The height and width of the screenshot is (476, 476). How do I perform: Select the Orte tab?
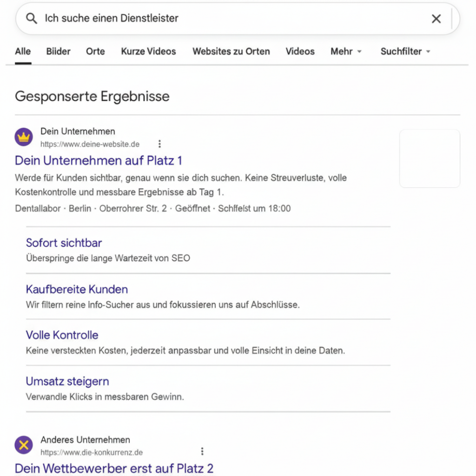95,52
